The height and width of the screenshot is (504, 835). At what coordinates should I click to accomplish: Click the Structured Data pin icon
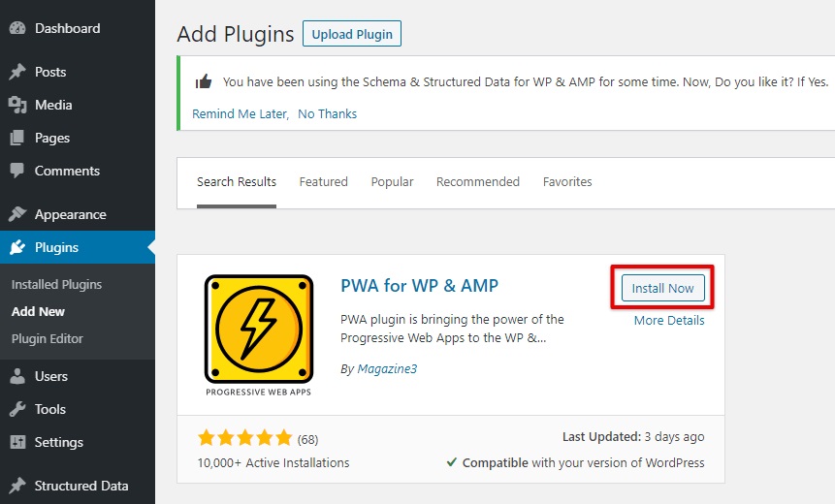[17, 486]
